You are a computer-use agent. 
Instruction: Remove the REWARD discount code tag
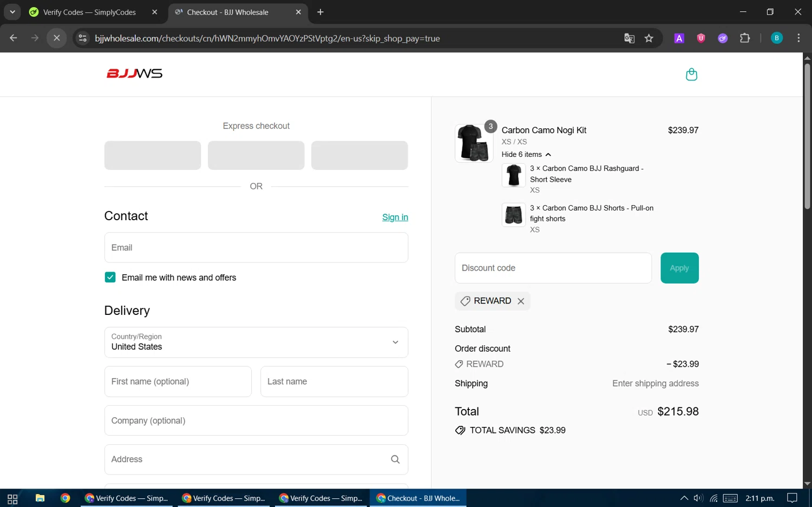tap(521, 301)
